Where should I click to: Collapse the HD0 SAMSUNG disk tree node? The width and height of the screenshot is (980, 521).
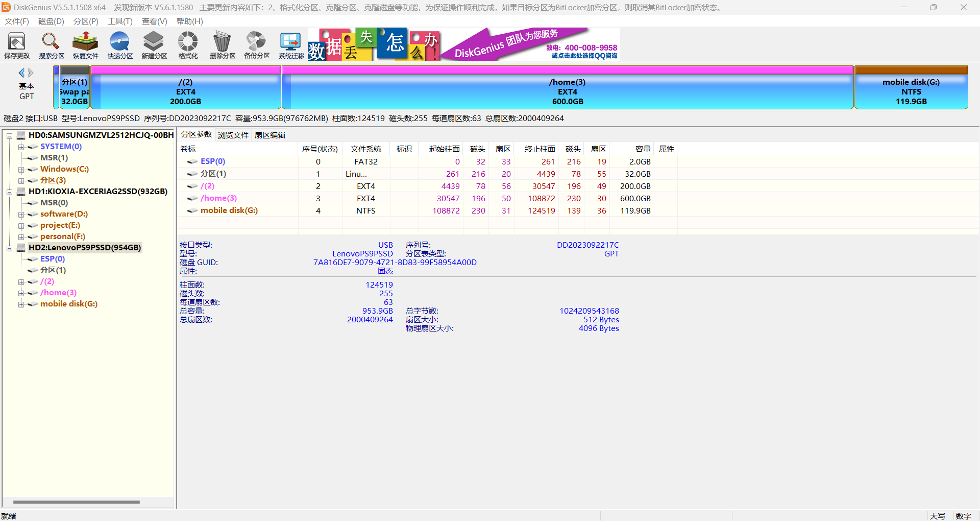(9, 136)
